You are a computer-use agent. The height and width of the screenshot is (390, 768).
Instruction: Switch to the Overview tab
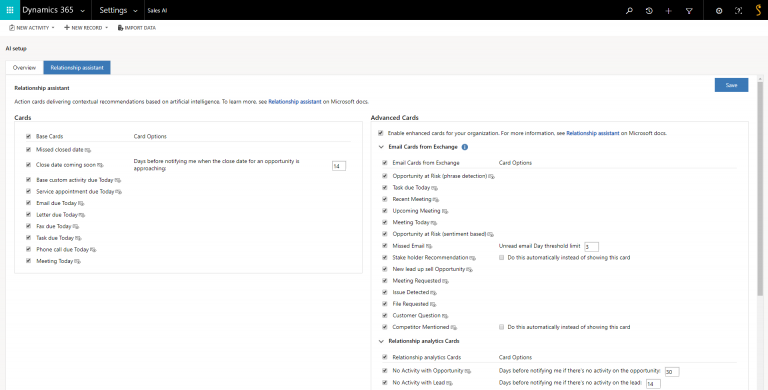[24, 68]
